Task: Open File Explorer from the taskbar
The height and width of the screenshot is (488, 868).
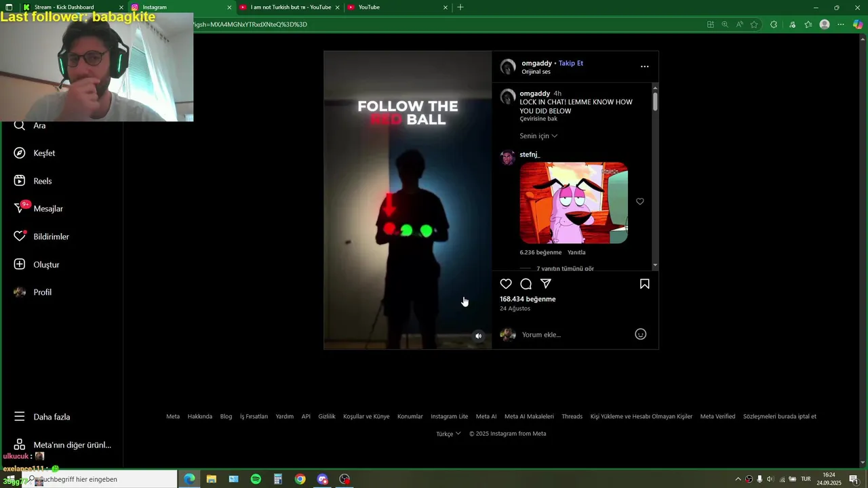Action: (212, 479)
